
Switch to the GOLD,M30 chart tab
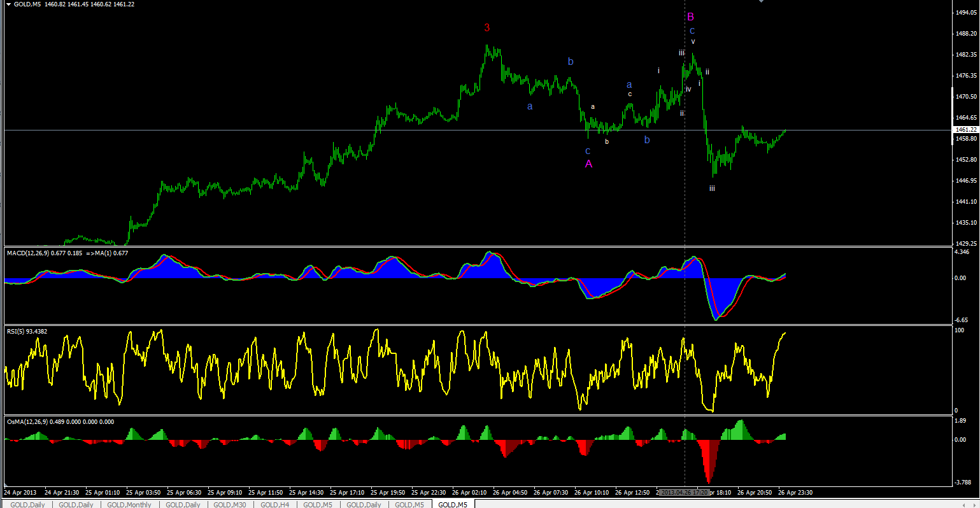[x=229, y=504]
